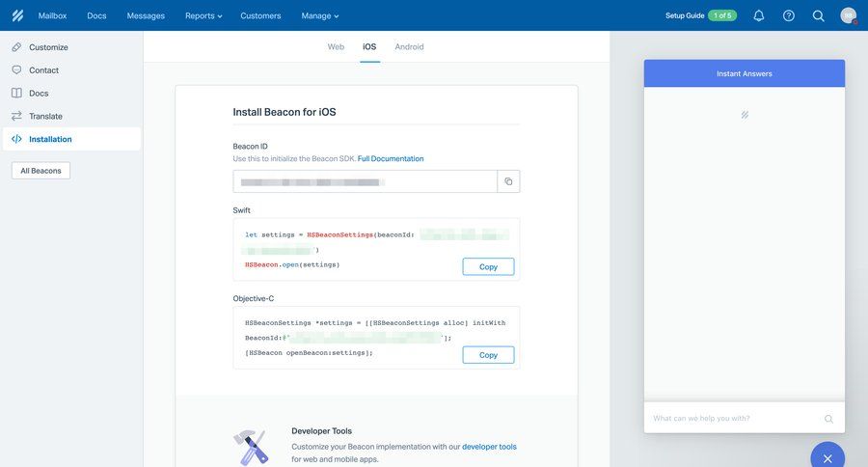Expand the Reports dropdown menu

pos(203,15)
